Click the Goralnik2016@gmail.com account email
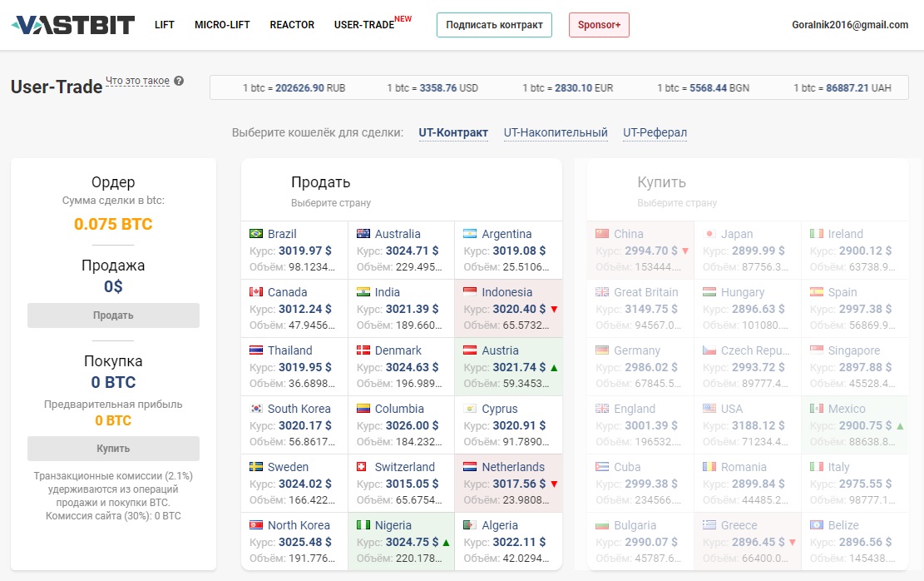 (849, 25)
